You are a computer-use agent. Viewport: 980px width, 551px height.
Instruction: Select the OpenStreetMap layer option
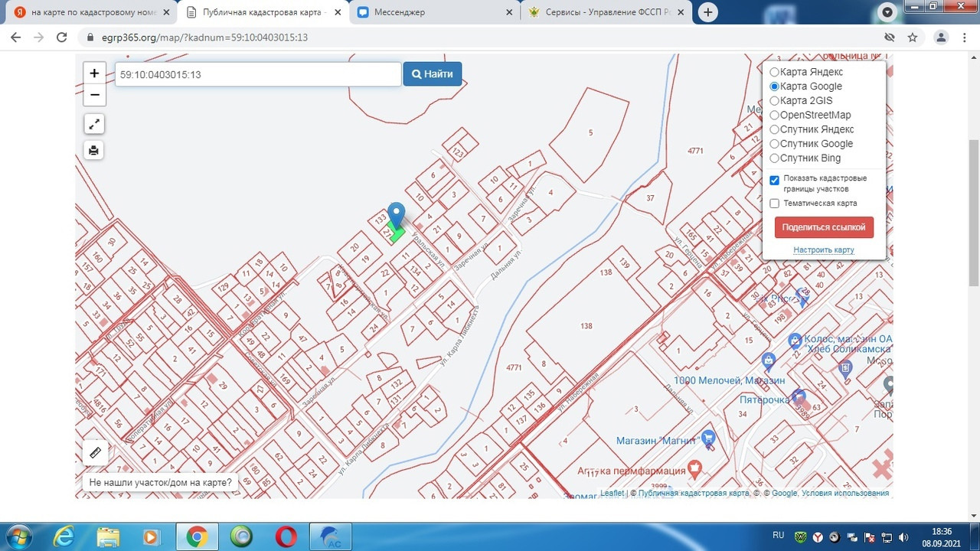pyautogui.click(x=775, y=116)
